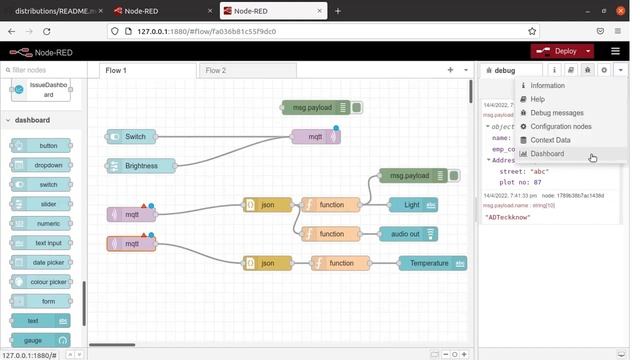The image size is (640, 360).
Task: Select the audio out node
Action: [408, 234]
